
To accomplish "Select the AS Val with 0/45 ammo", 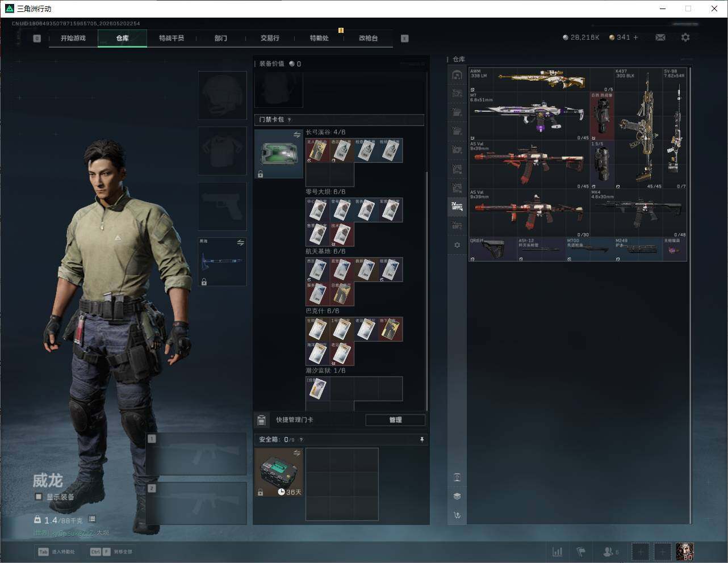I will tap(529, 165).
